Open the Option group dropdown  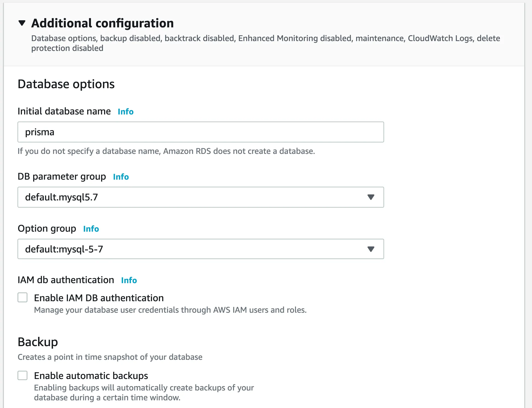tap(201, 249)
